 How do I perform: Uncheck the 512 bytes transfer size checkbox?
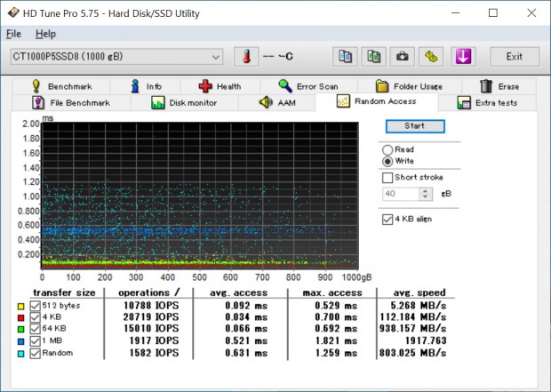coord(35,306)
